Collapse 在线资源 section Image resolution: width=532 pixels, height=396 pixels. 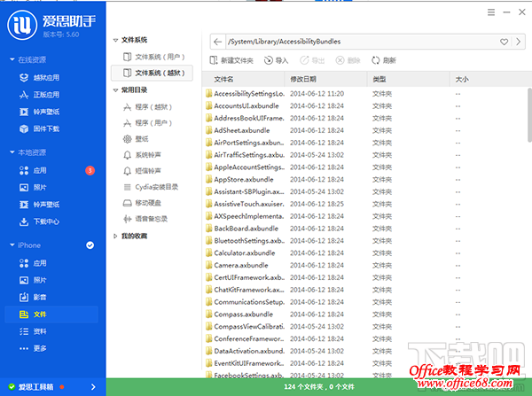(12, 59)
